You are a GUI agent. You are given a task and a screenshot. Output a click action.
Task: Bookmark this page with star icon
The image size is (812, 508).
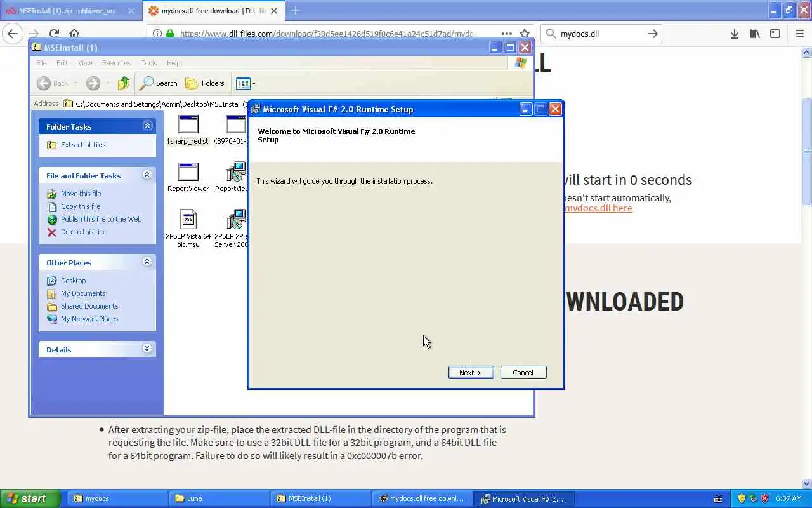click(525, 34)
